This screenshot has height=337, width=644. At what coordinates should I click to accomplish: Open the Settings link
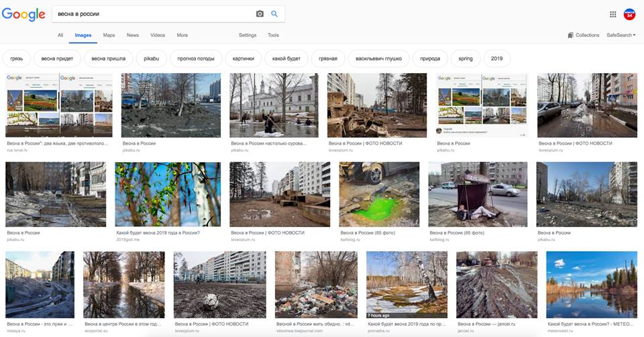tap(248, 35)
